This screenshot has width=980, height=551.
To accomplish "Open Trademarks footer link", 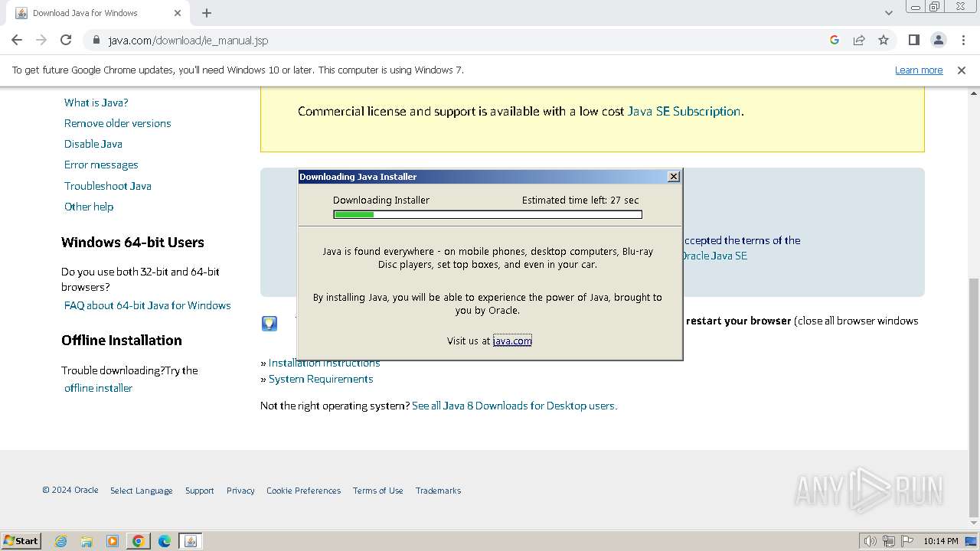I will (439, 491).
